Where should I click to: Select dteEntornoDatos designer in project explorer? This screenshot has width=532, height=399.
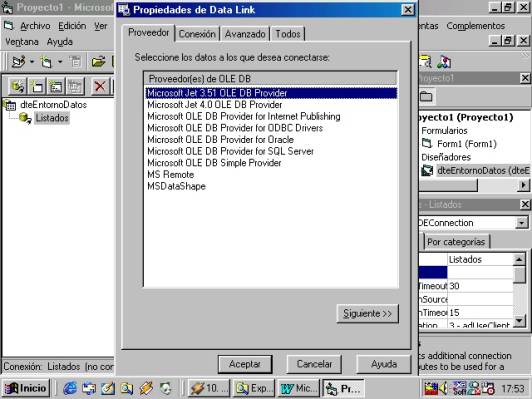(483, 170)
